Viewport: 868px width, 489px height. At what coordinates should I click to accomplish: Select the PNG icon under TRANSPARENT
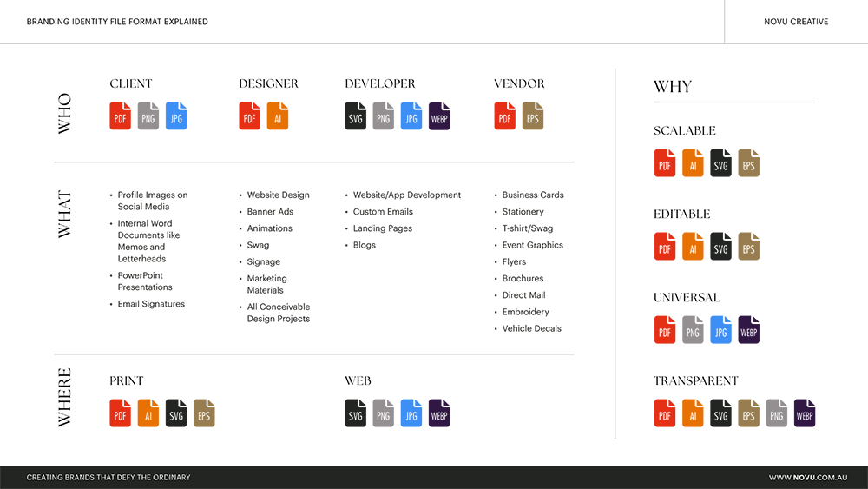777,413
